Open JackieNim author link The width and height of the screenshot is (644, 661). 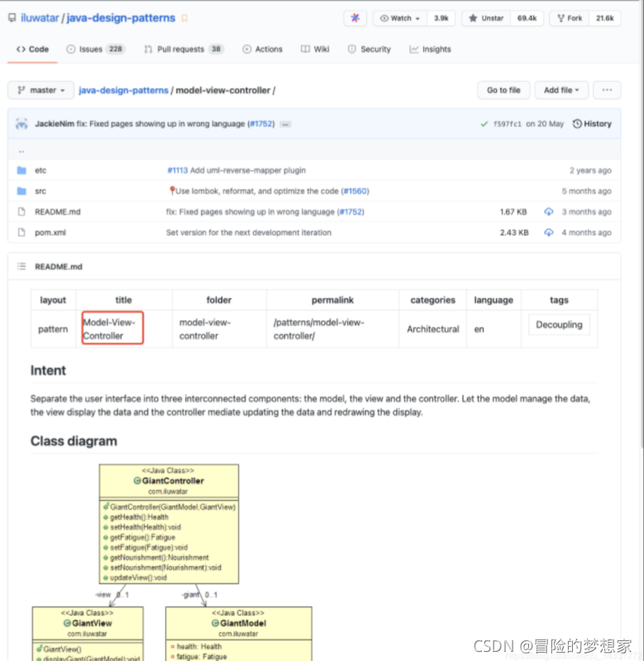[x=55, y=124]
